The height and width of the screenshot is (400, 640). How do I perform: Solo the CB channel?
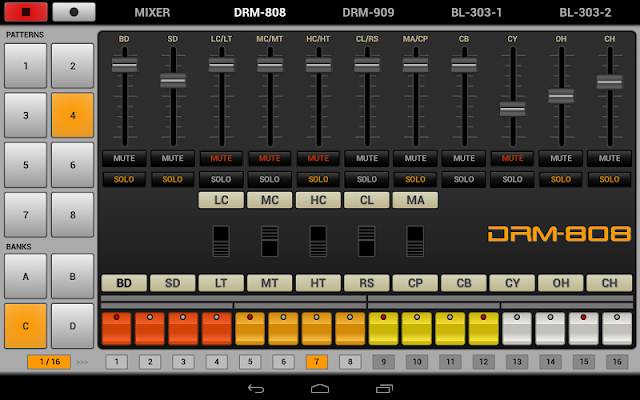464,180
